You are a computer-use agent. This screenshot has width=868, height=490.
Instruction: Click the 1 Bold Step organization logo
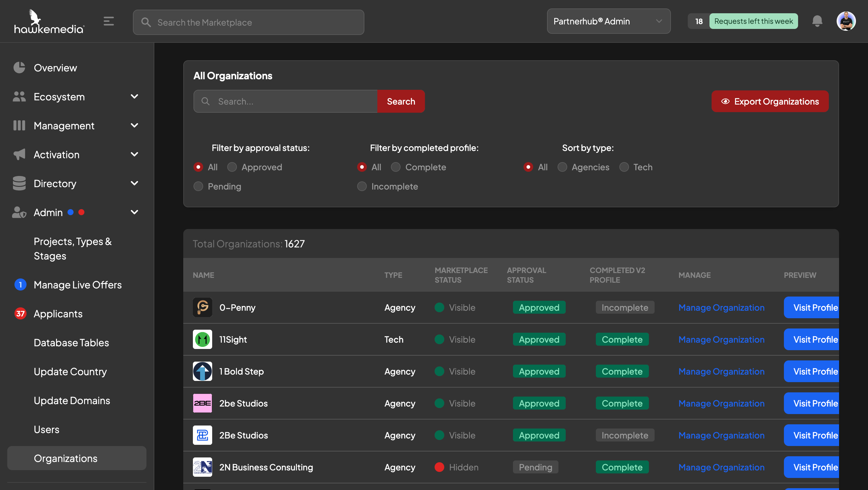203,371
